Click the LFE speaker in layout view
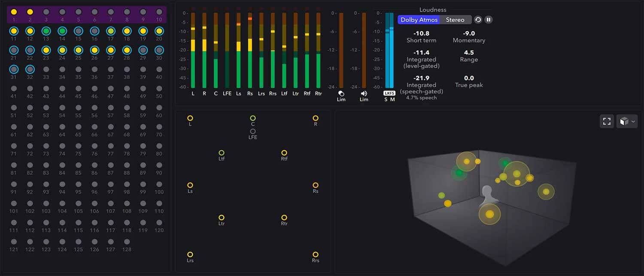The image size is (644, 276). [x=253, y=131]
